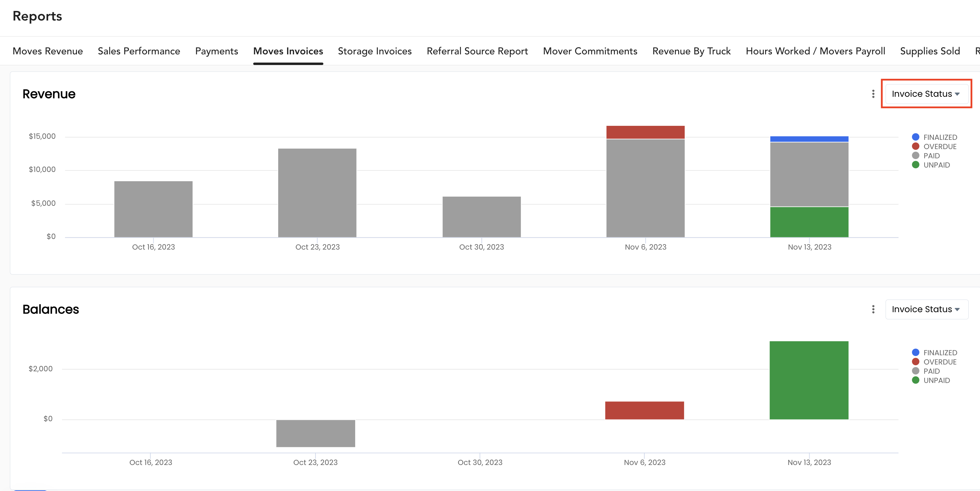Toggle PAID legend item in Balances chart
Screen dimensions: 980x491
pyautogui.click(x=926, y=371)
